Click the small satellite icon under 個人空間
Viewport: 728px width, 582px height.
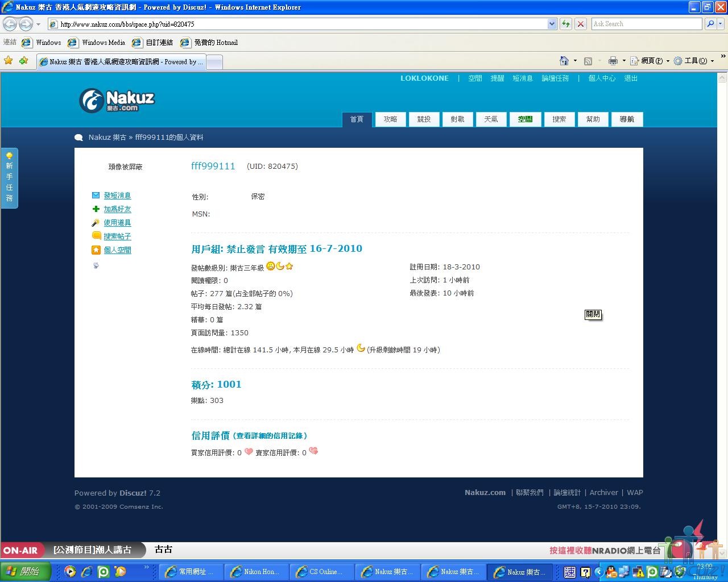(96, 265)
